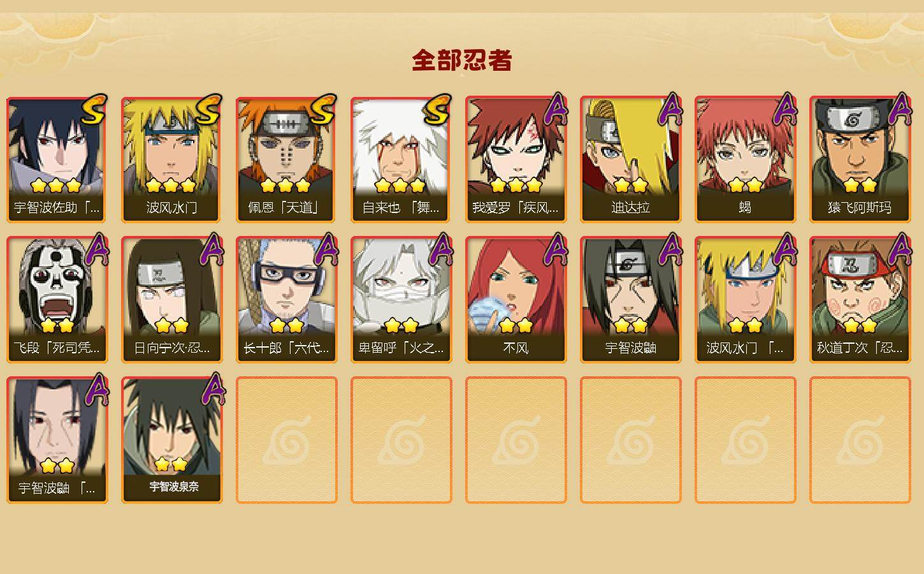Viewport: 924px width, 574px height.
Task: Click the first empty ninja slot
Action: click(286, 440)
